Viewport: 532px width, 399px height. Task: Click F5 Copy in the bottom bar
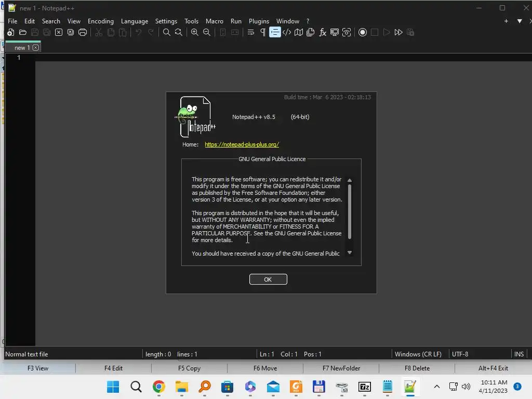pos(189,368)
